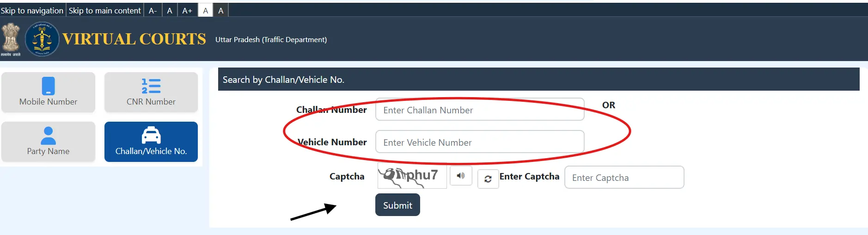Refresh the captcha image

[x=488, y=179]
